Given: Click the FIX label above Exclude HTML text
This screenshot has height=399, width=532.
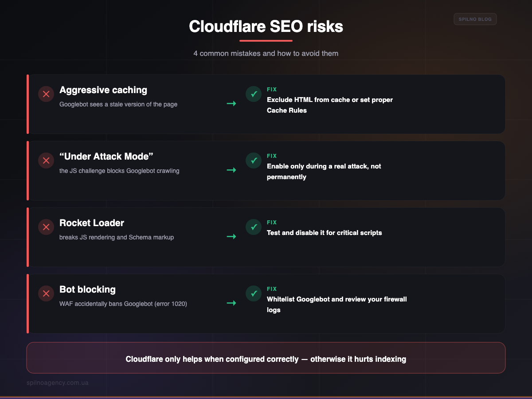Looking at the screenshot, I should click(272, 90).
